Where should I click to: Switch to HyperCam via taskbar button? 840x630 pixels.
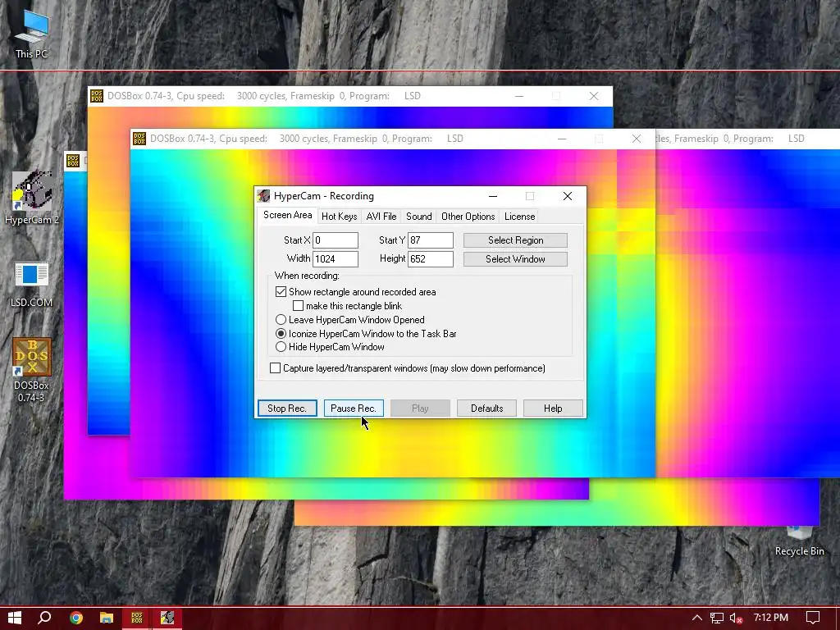tap(167, 618)
